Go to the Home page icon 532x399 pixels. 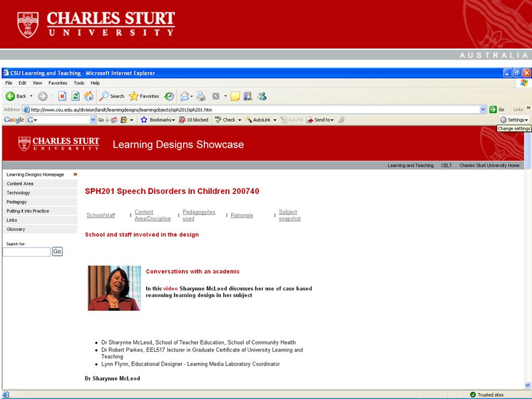[89, 96]
